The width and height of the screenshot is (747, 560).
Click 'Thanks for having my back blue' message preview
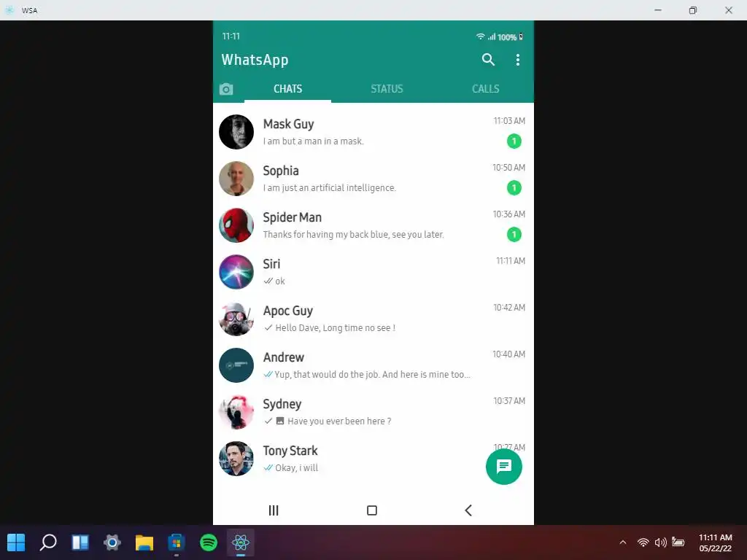(354, 234)
